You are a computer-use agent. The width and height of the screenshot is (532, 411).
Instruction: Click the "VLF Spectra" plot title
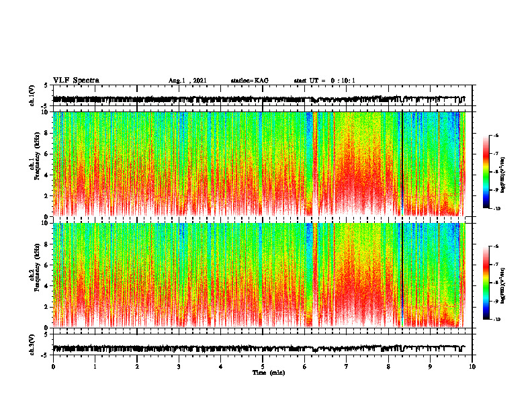[x=76, y=81]
